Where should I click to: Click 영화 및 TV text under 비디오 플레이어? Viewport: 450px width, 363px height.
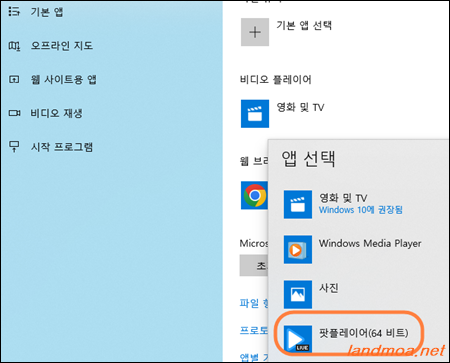[300, 107]
